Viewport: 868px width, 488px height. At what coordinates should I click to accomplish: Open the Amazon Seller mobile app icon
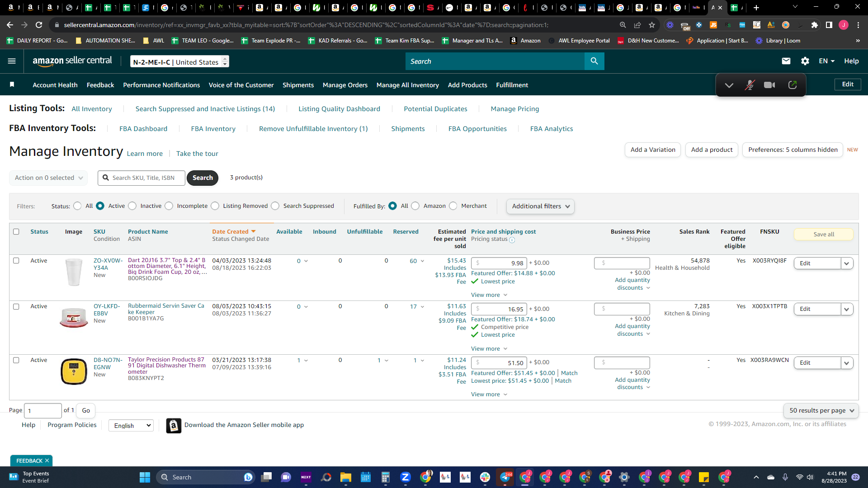[174, 425]
